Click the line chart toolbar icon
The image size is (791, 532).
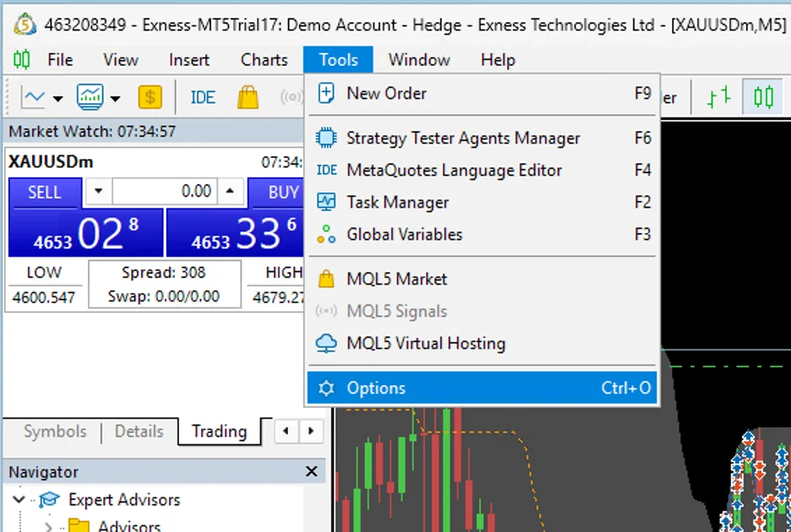pos(33,97)
